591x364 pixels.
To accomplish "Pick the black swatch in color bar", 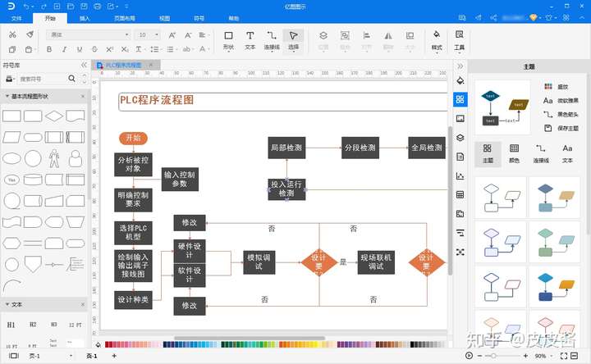I will click(413, 344).
